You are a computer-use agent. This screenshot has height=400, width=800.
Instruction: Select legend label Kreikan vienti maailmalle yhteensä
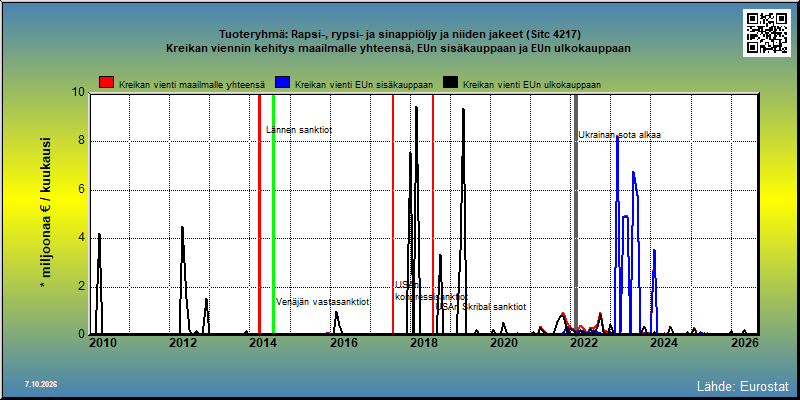click(192, 85)
